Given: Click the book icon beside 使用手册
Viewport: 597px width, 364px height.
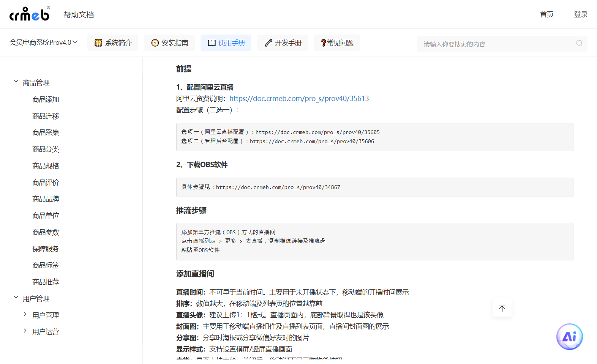Looking at the screenshot, I should click(x=212, y=43).
